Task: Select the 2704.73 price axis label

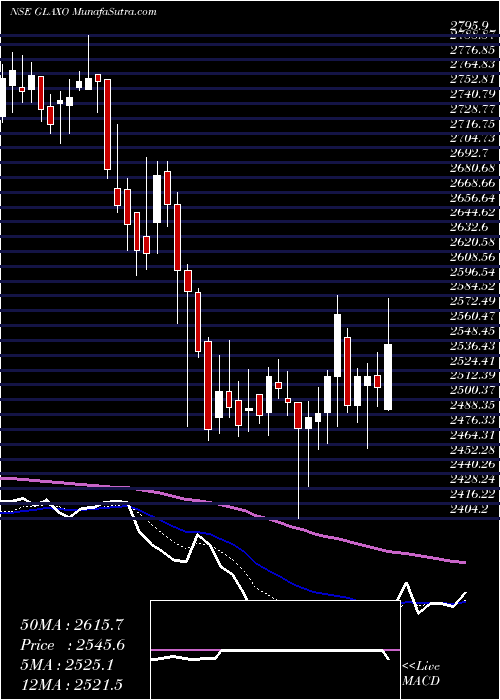Action: [473, 138]
